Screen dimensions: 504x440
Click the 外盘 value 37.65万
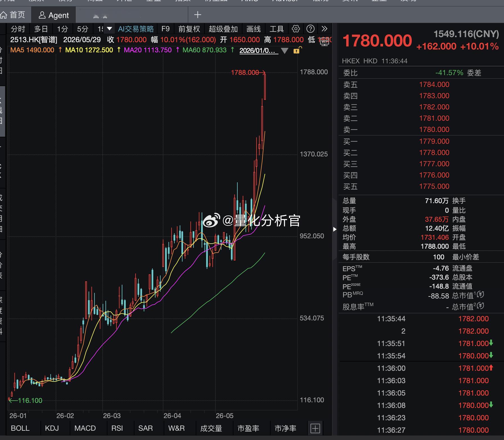pos(436,219)
